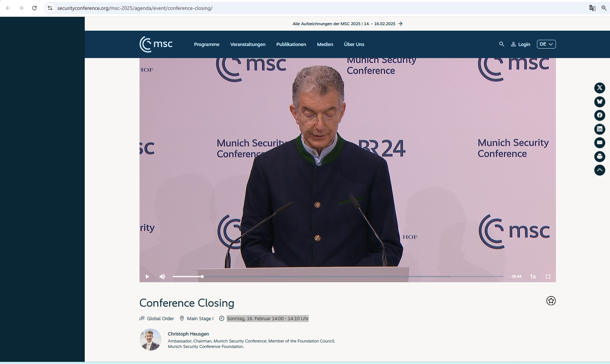This screenshot has width=610, height=364.
Task: Click the Login link
Action: pyautogui.click(x=521, y=45)
